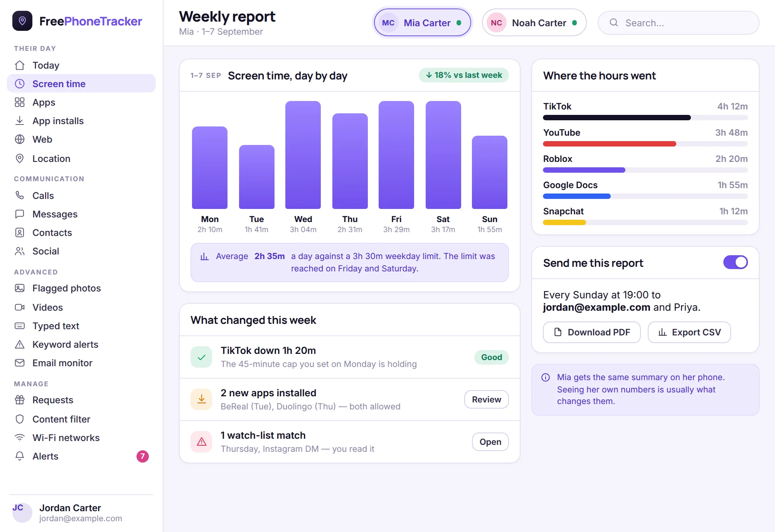Open the Messages section

81,214
